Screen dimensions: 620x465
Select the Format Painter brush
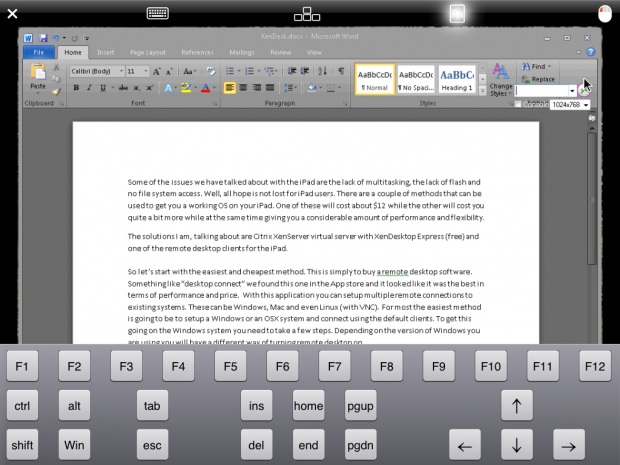pos(57,92)
